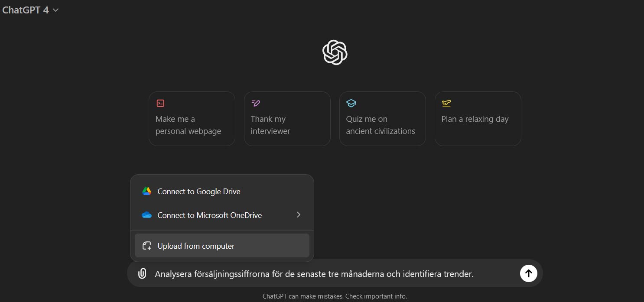644x302 pixels.
Task: Click the Google Drive icon in attachment menu
Action: point(147,191)
